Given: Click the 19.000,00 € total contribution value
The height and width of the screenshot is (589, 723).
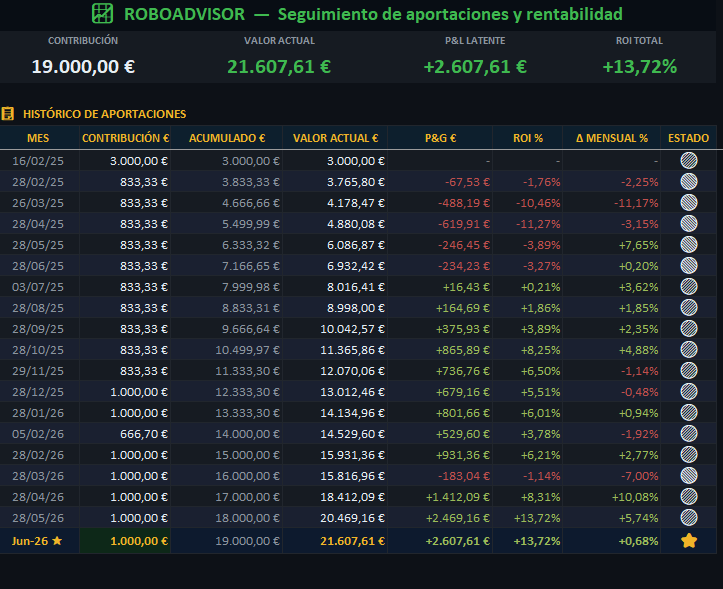Looking at the screenshot, I should click(x=83, y=67).
